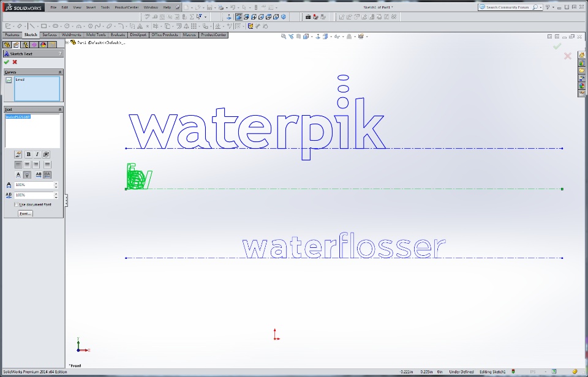
Task: Open Sketch Text help question mark
Action: point(60,54)
